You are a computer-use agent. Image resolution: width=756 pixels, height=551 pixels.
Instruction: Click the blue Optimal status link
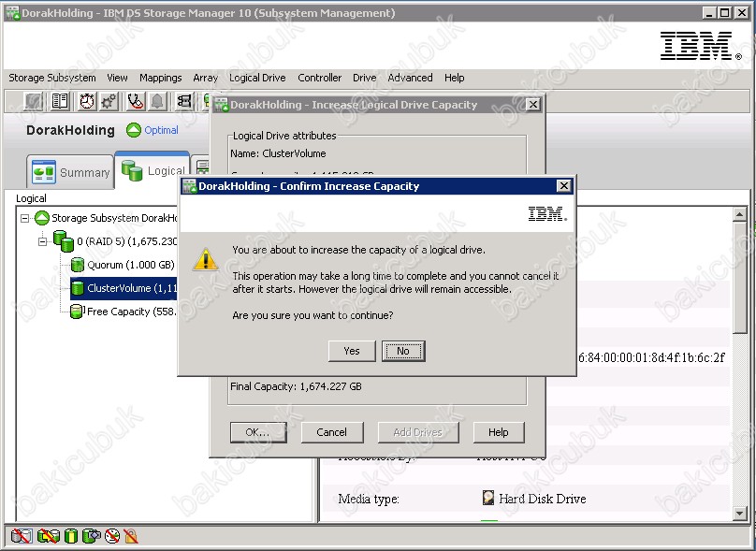[161, 130]
